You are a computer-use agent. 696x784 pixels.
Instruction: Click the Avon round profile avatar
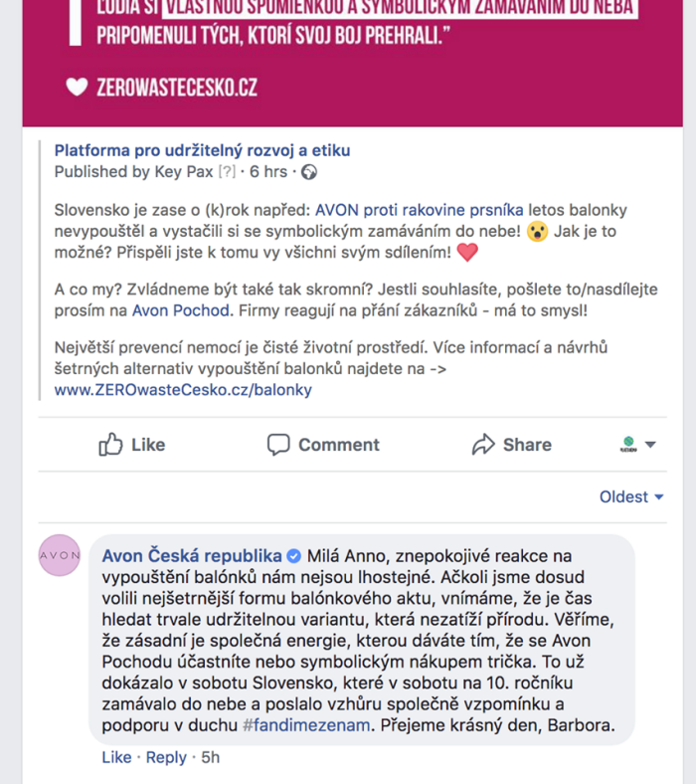60,555
